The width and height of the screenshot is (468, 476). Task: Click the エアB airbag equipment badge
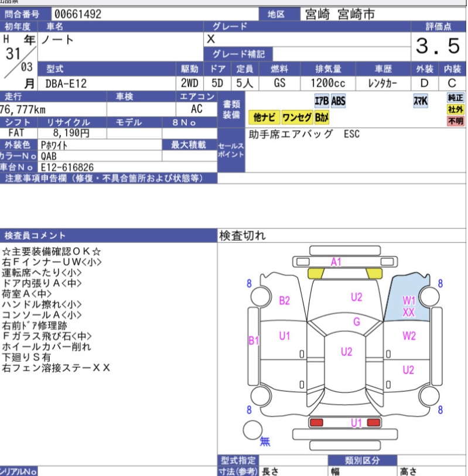322,101
